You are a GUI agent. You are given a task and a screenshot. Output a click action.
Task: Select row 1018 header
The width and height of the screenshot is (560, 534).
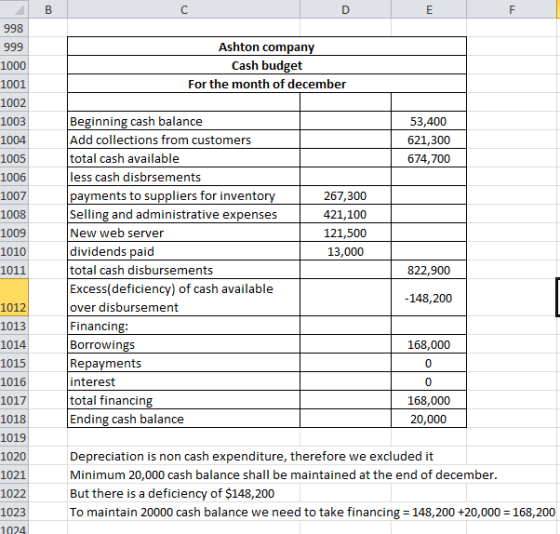[x=14, y=419]
